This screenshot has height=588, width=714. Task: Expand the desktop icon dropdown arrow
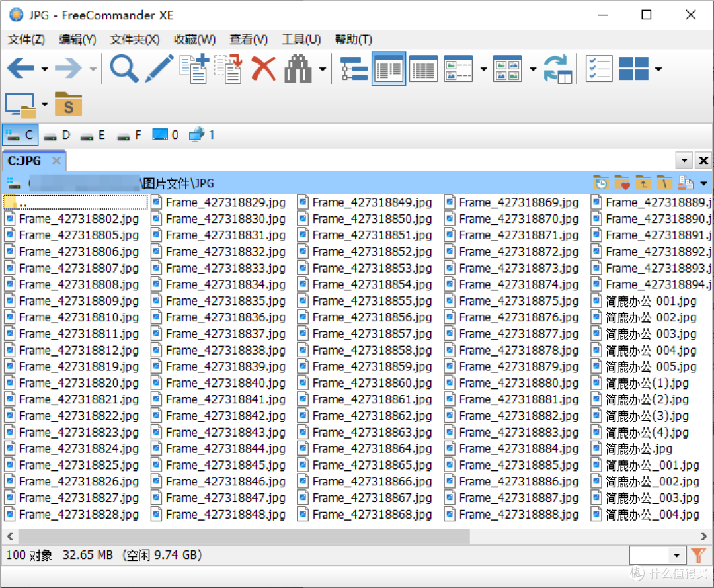coord(45,104)
